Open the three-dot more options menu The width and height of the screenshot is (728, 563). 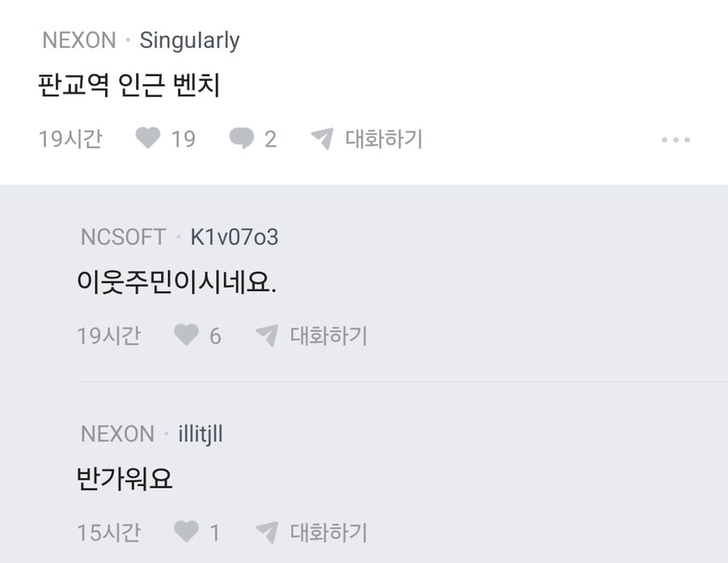(675, 140)
